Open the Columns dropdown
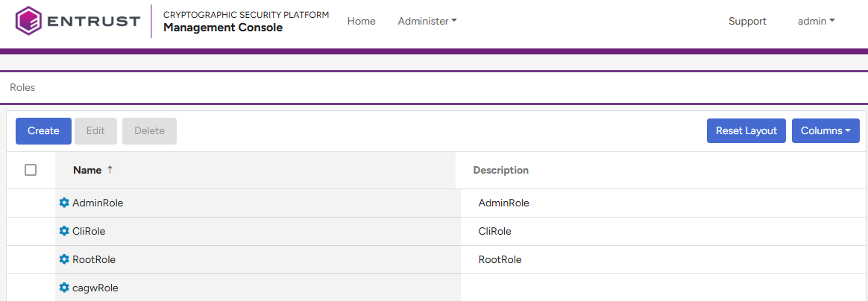The width and height of the screenshot is (868, 301). (825, 130)
